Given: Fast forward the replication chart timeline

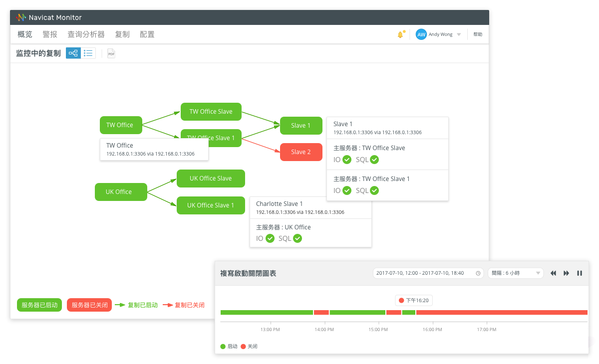Looking at the screenshot, I should point(567,273).
